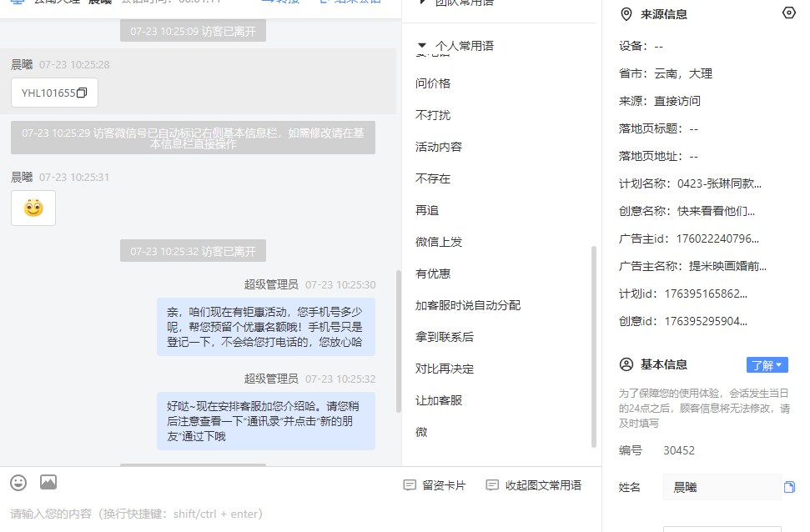Click the admin message about 钜惠活动
Image resolution: width=810 pixels, height=532 pixels.
pyautogui.click(x=266, y=327)
